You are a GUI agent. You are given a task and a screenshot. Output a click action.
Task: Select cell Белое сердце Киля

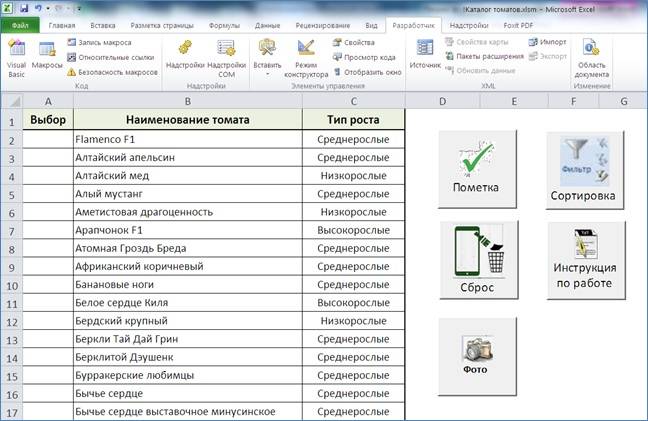(188, 303)
